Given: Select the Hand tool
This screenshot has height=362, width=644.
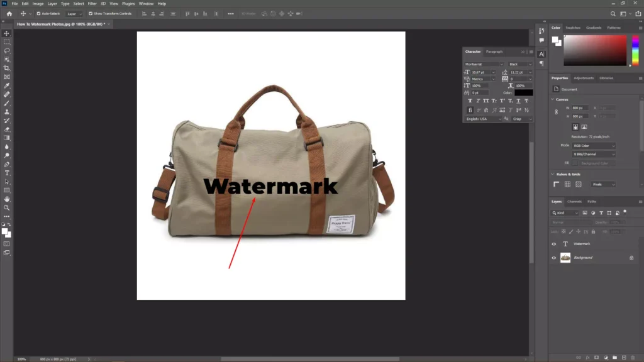Looking at the screenshot, I should point(6,199).
